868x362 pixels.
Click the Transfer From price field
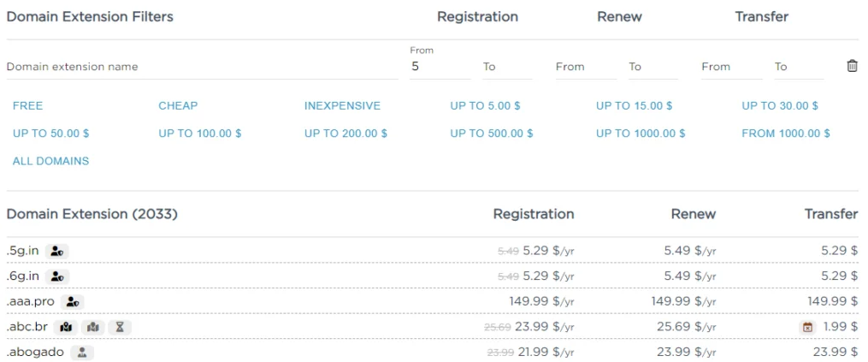coord(731,67)
